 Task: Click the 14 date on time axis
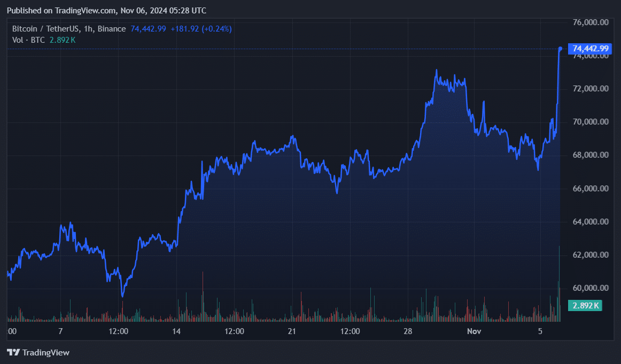click(176, 331)
